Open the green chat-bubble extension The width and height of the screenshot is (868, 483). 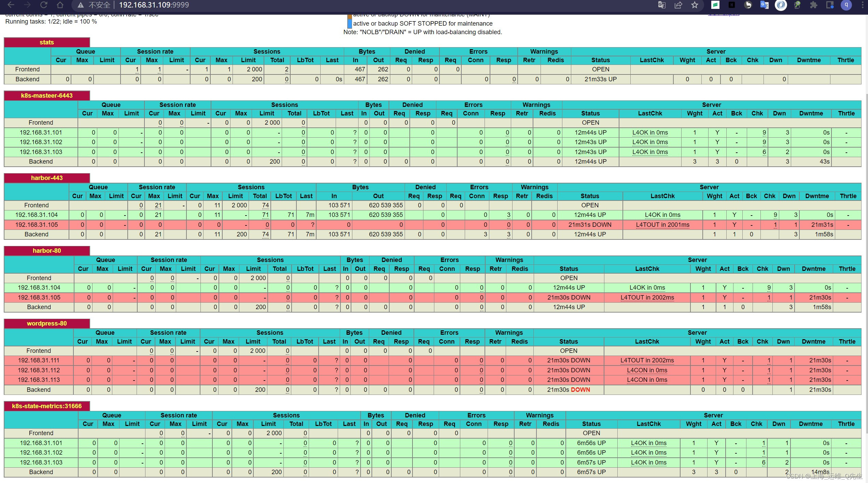pyautogui.click(x=715, y=5)
